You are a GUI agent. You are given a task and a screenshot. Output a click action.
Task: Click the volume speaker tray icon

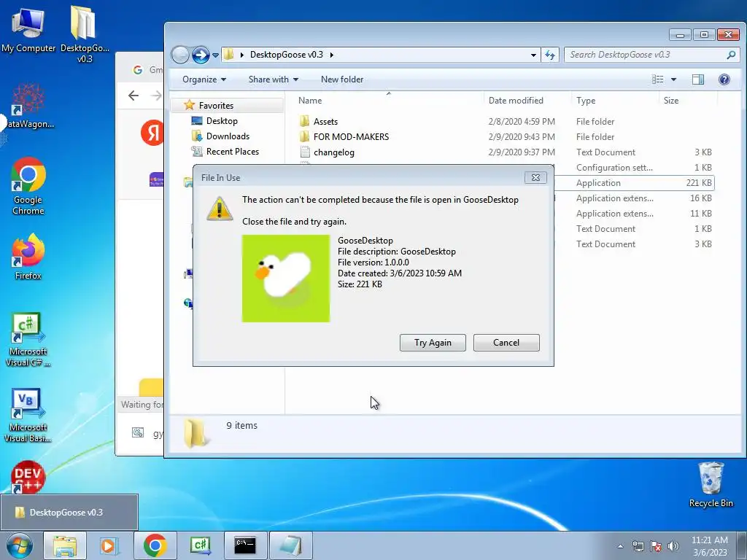click(673, 546)
